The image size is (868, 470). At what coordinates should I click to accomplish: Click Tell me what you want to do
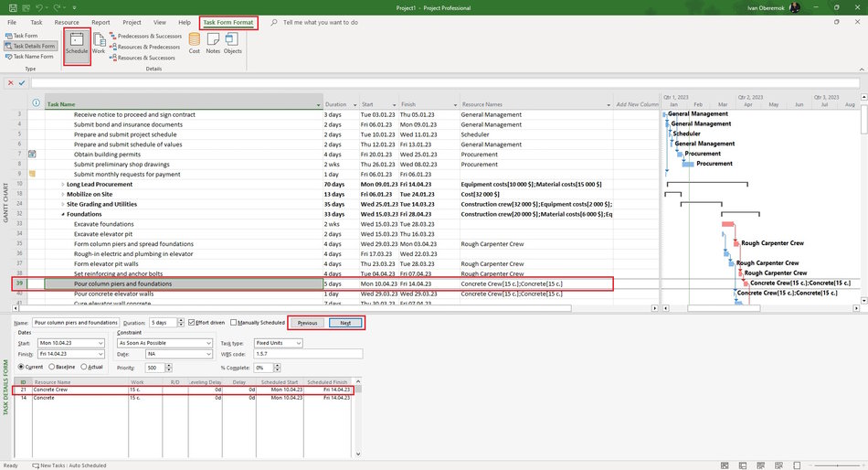click(321, 23)
